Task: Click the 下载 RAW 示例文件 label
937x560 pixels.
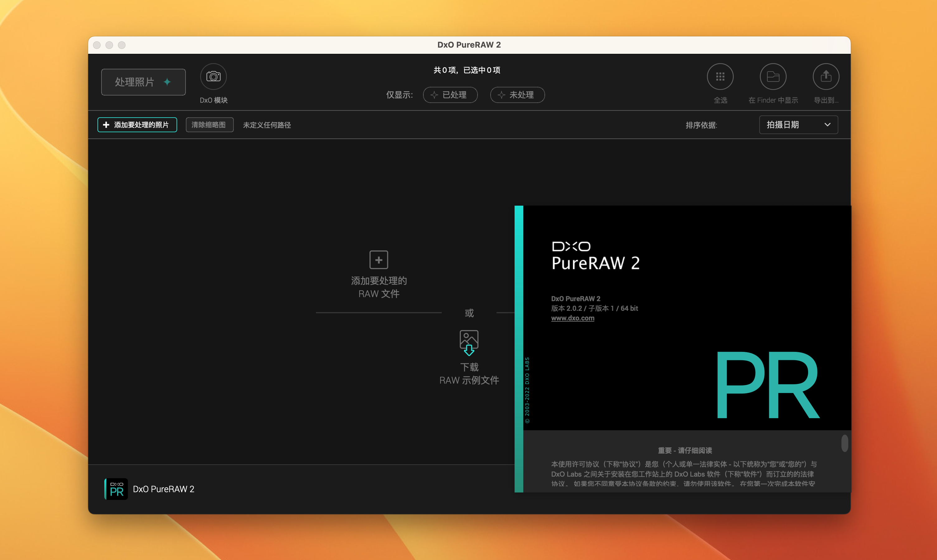Action: pyautogui.click(x=469, y=374)
